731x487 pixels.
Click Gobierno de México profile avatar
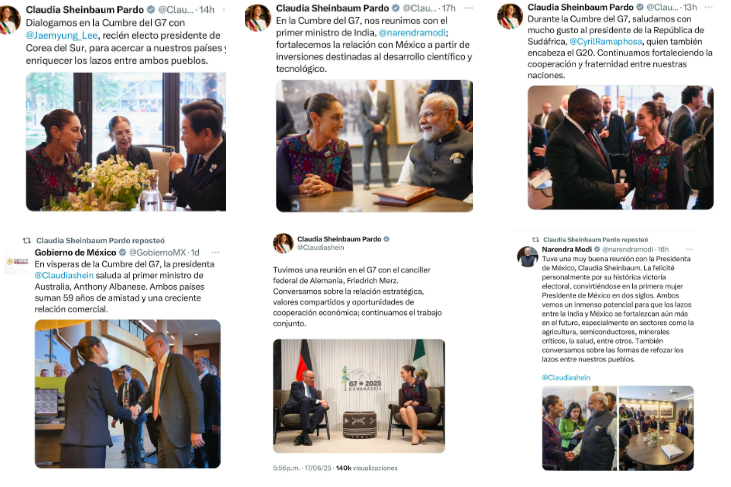[x=17, y=261]
